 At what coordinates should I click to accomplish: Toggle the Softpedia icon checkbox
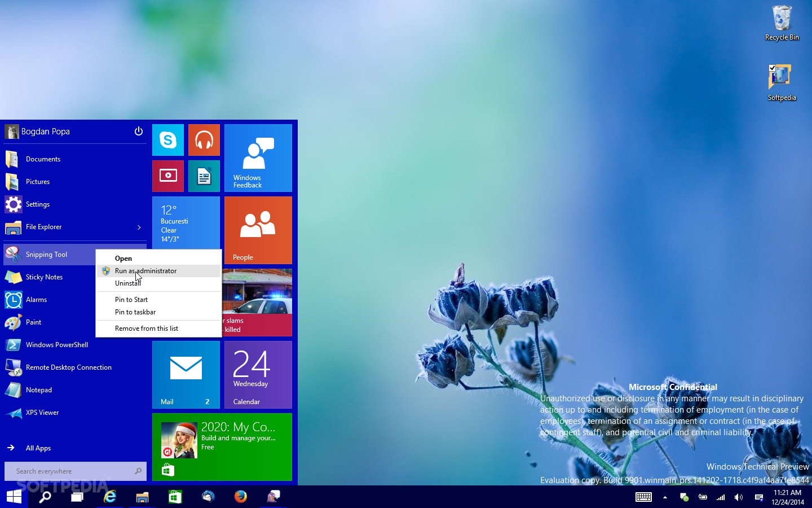(x=772, y=68)
